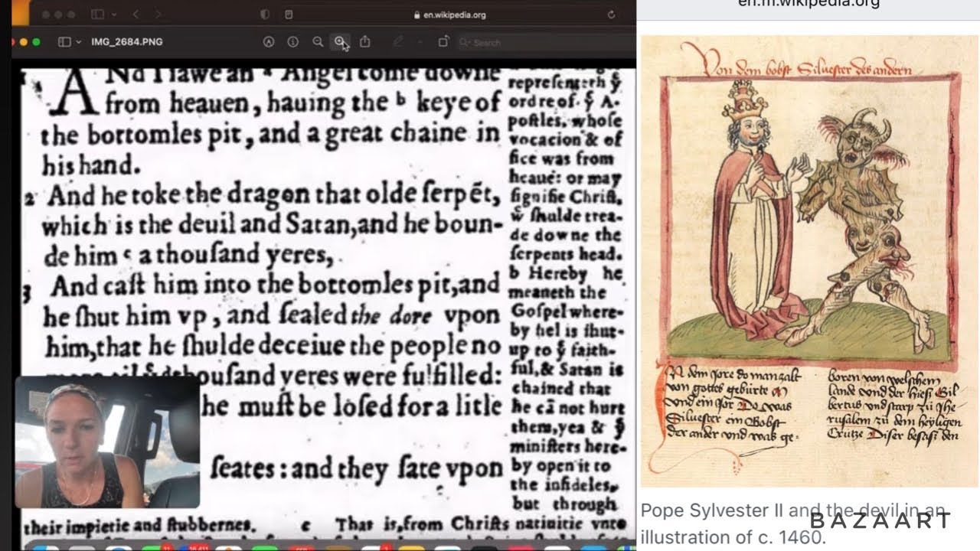Click the IMG_2684.PNG window title
Image resolution: width=980 pixels, height=551 pixels.
tap(127, 42)
